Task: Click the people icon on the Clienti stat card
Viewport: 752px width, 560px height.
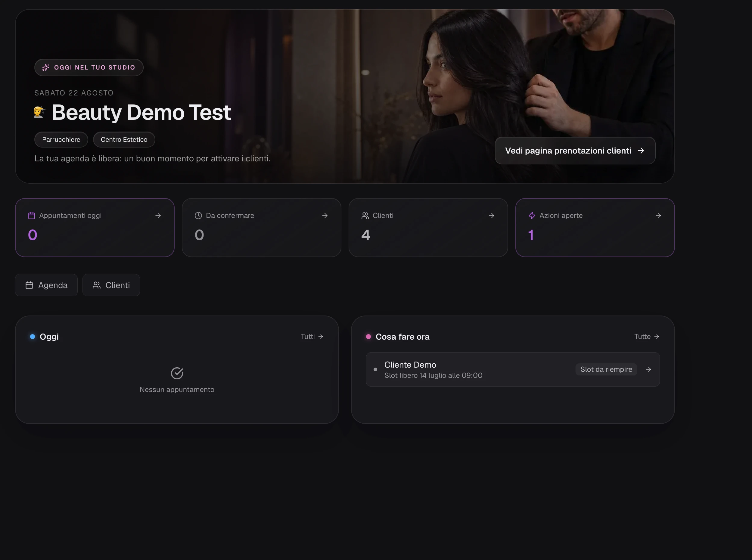Action: [365, 216]
